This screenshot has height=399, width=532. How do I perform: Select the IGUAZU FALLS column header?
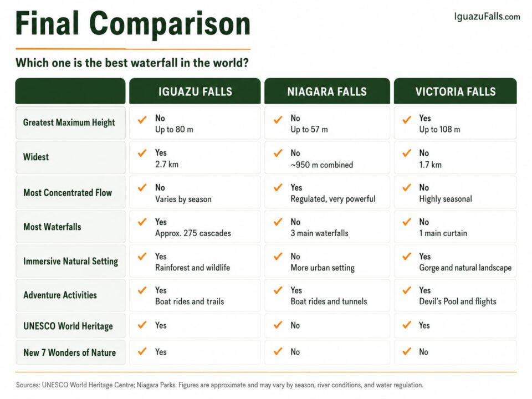[195, 91]
